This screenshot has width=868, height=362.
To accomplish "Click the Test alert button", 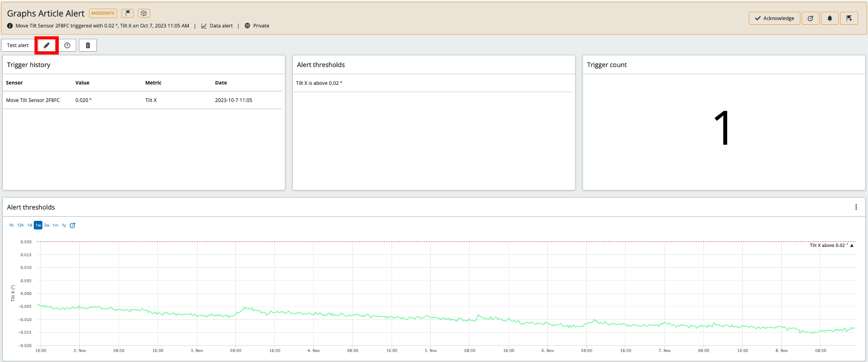I will coord(18,45).
